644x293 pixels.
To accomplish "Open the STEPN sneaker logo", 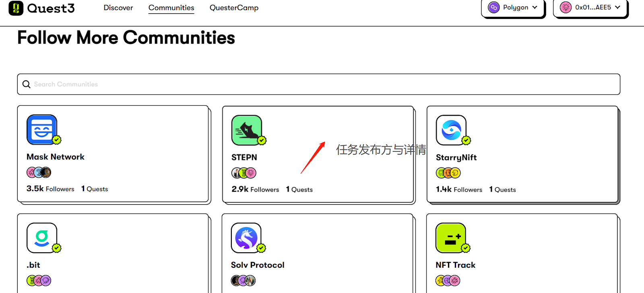I will (x=247, y=130).
